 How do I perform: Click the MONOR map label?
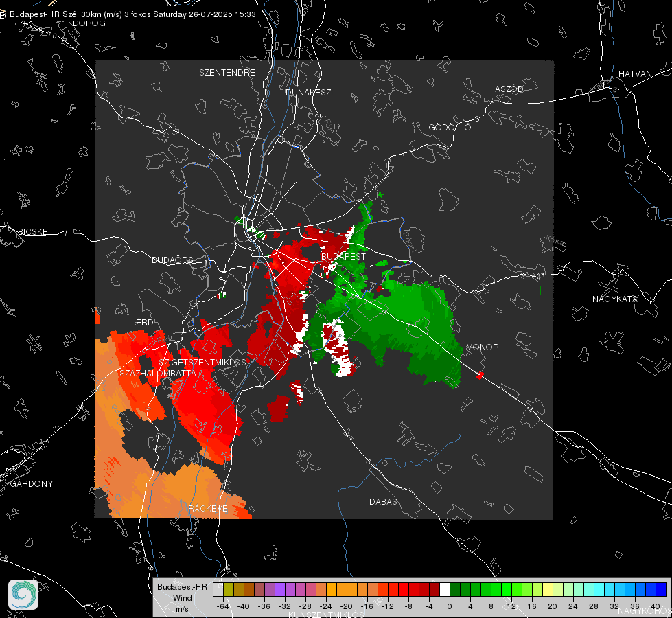tap(483, 347)
